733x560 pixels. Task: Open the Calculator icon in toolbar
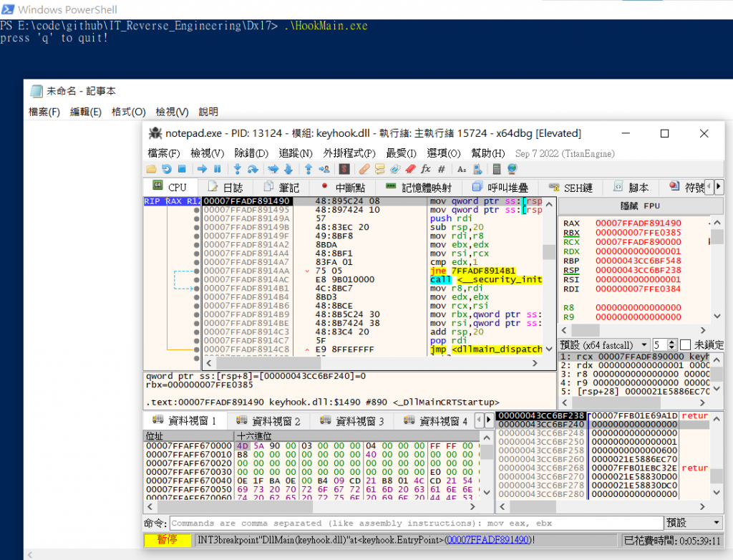[x=497, y=169]
